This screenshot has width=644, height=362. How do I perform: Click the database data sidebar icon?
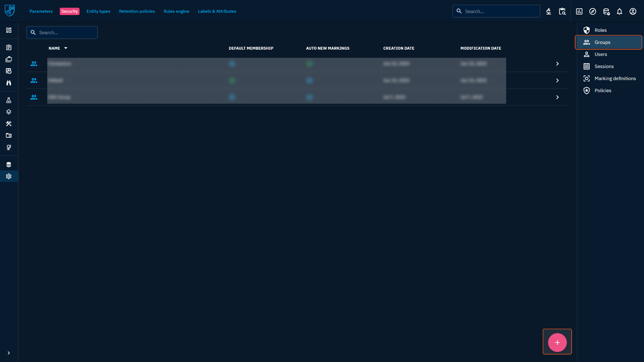9,164
